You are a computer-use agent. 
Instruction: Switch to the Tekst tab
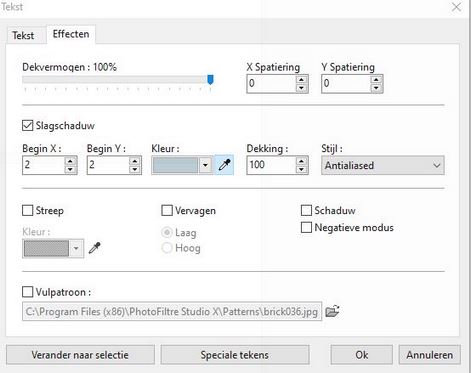pos(23,35)
